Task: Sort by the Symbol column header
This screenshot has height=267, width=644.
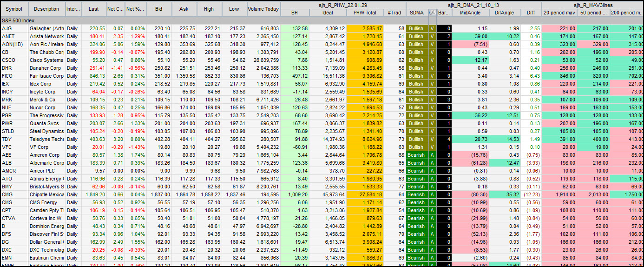Action: (x=14, y=9)
